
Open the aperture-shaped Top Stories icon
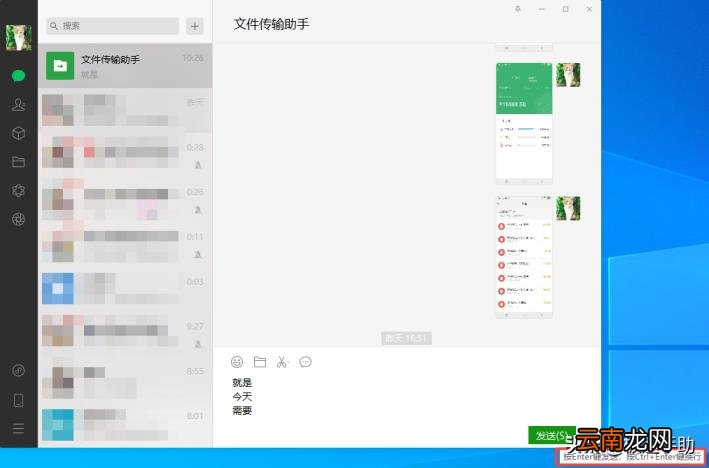19,219
